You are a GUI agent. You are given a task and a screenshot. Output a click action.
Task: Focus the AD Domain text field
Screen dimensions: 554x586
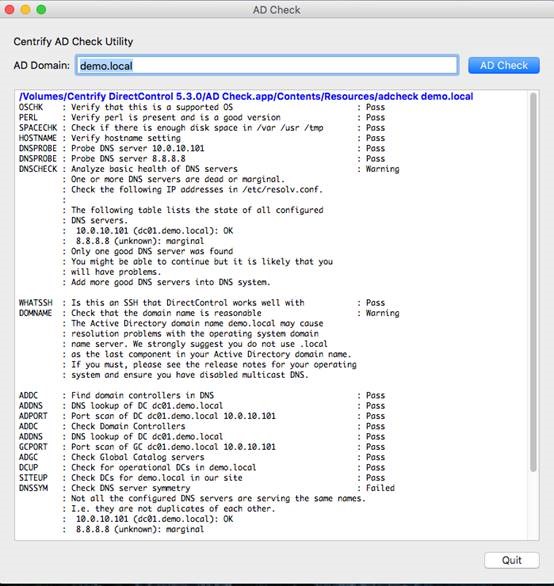pos(267,65)
